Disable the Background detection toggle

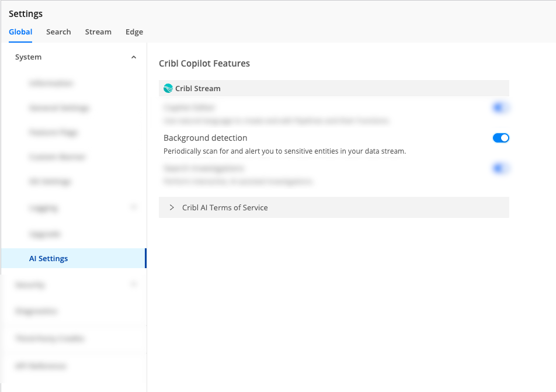pos(501,138)
